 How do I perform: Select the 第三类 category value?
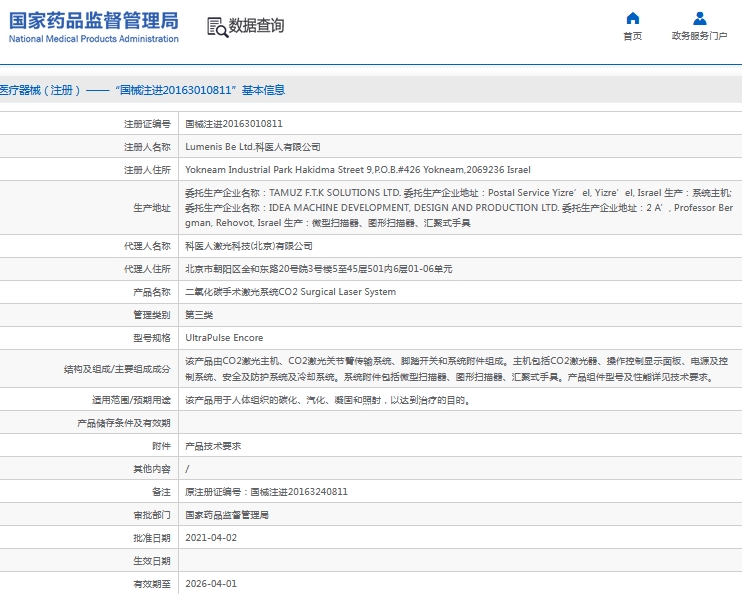click(199, 315)
